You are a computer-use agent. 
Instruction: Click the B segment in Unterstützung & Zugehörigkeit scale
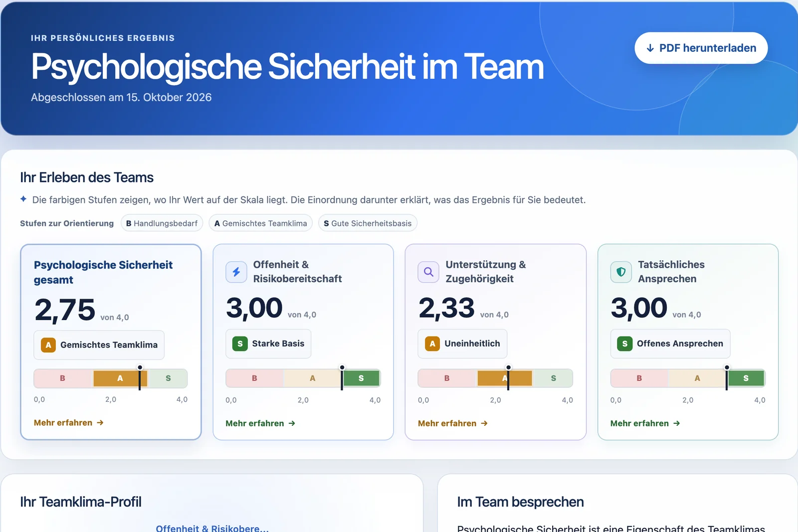click(x=447, y=378)
